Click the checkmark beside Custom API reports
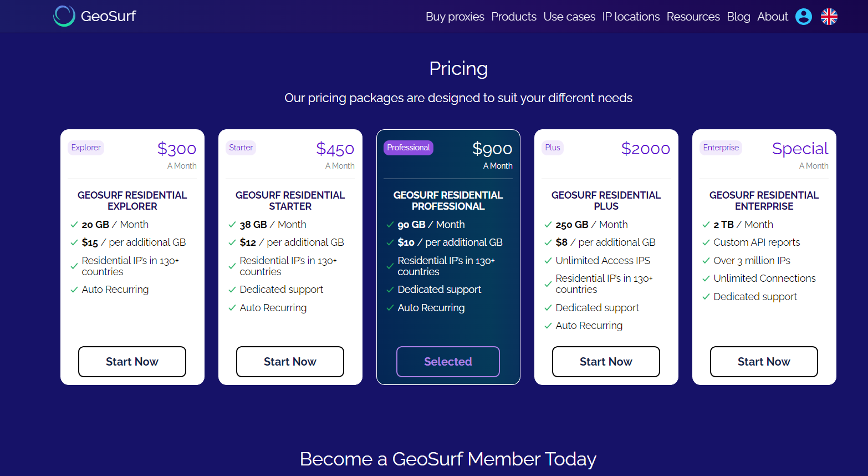Screen dimensions: 868x476 tap(706, 242)
